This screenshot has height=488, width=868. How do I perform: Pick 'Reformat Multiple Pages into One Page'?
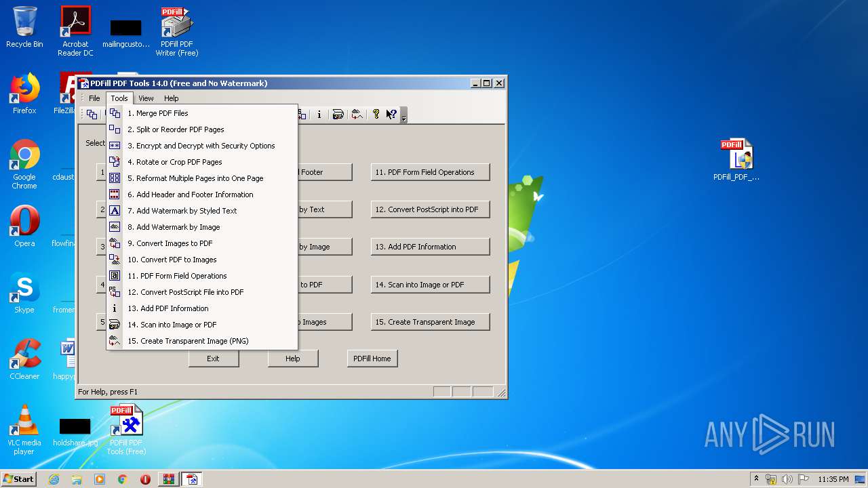pyautogui.click(x=202, y=178)
